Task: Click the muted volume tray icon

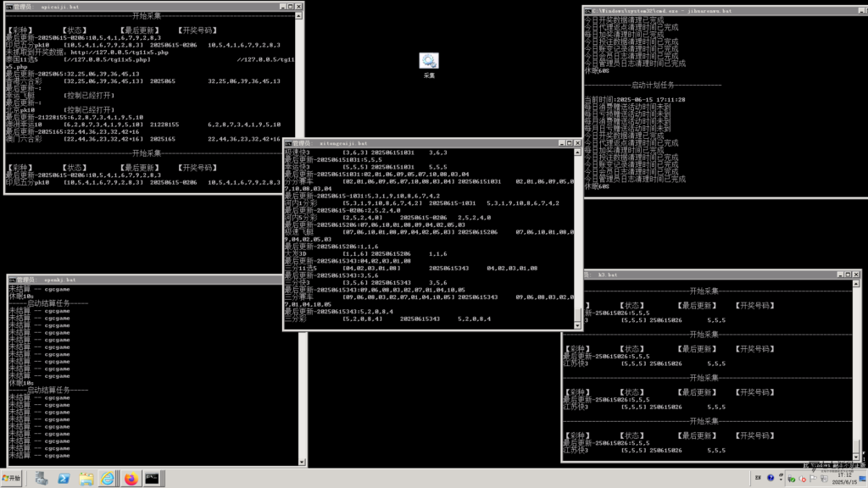Action: click(x=802, y=479)
